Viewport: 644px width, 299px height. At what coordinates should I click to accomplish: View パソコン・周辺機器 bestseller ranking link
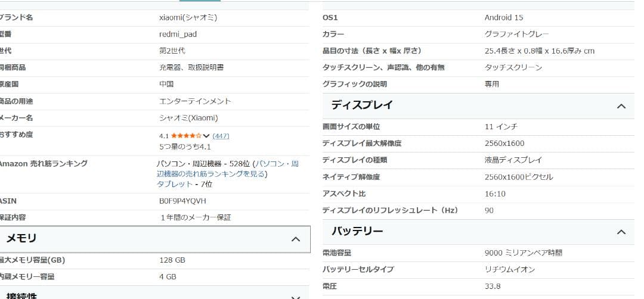[228, 169]
